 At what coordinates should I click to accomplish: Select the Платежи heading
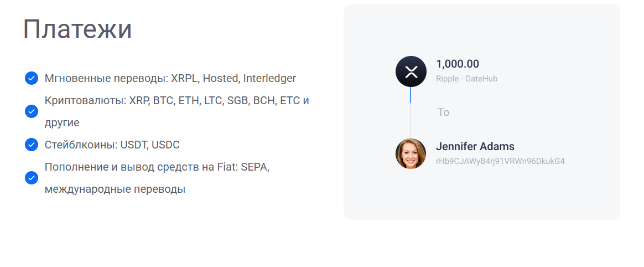tap(77, 29)
